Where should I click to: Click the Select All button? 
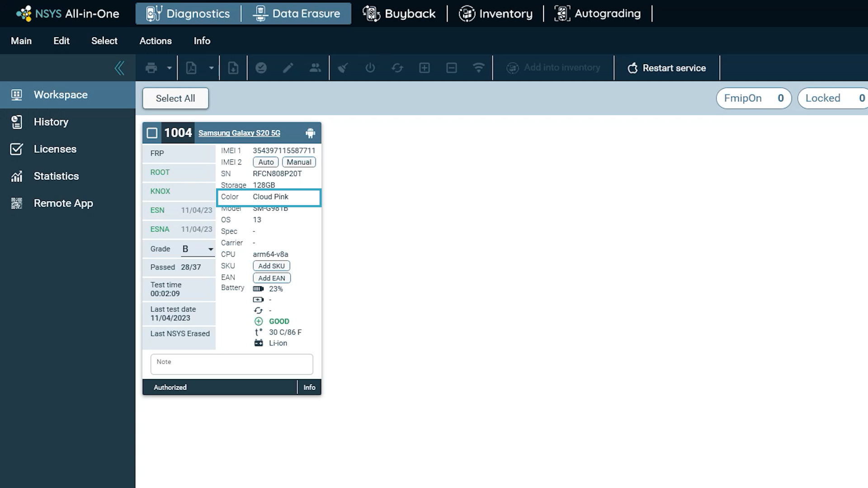click(175, 99)
